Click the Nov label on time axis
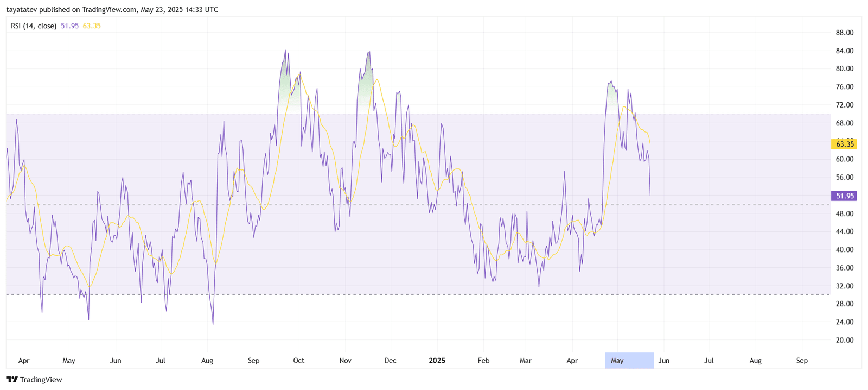 pyautogui.click(x=345, y=360)
